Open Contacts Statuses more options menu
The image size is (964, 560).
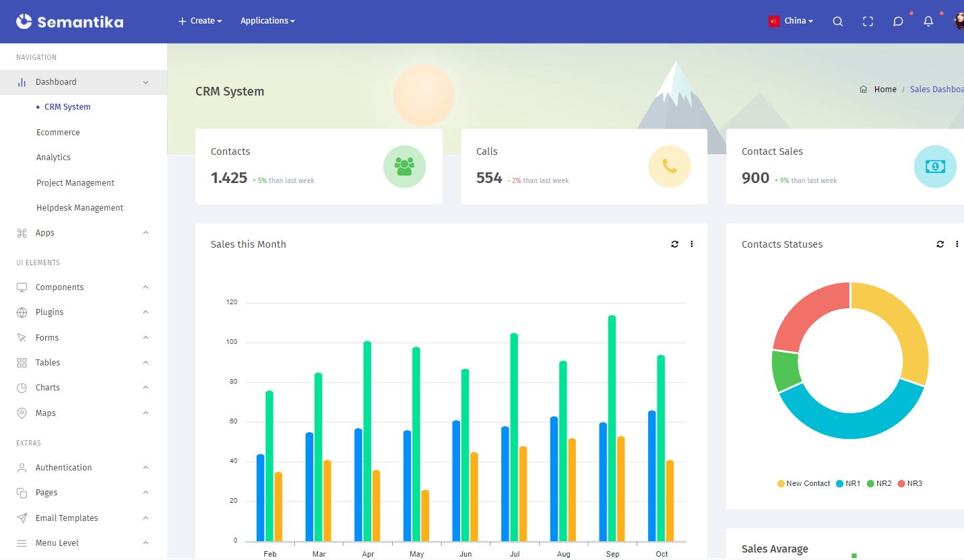(957, 244)
